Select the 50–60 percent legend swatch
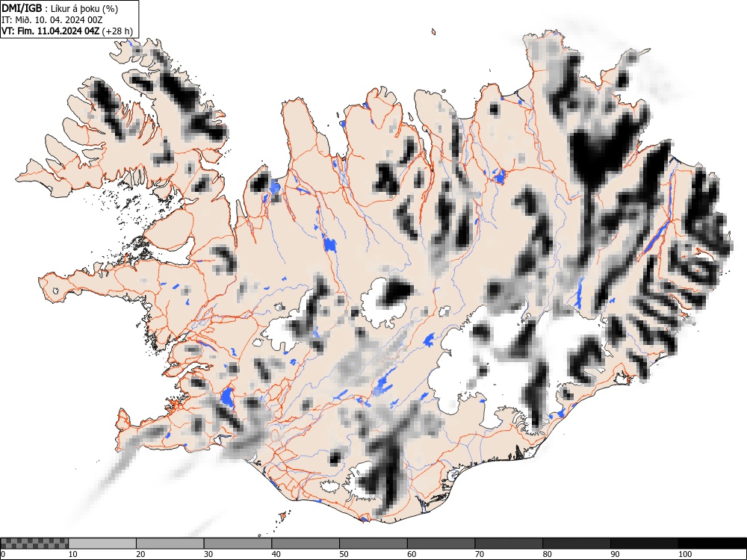Screen dimensions: 747x560 click(x=373, y=544)
